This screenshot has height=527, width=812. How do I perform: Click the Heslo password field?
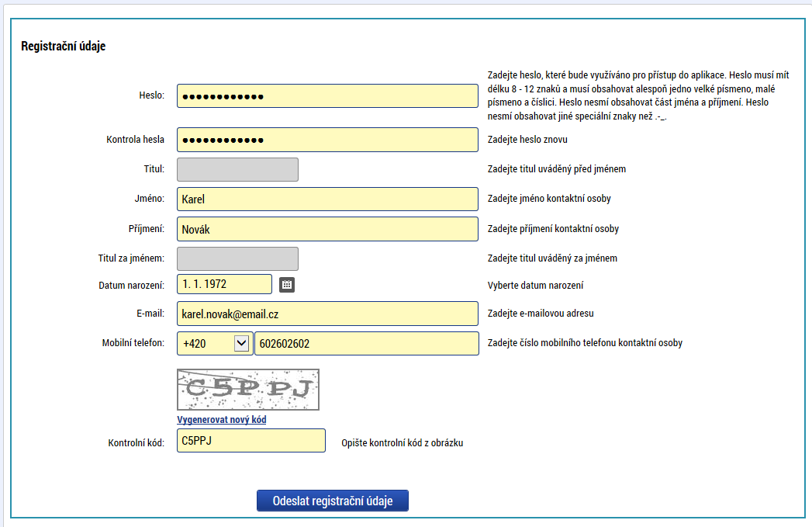click(327, 96)
